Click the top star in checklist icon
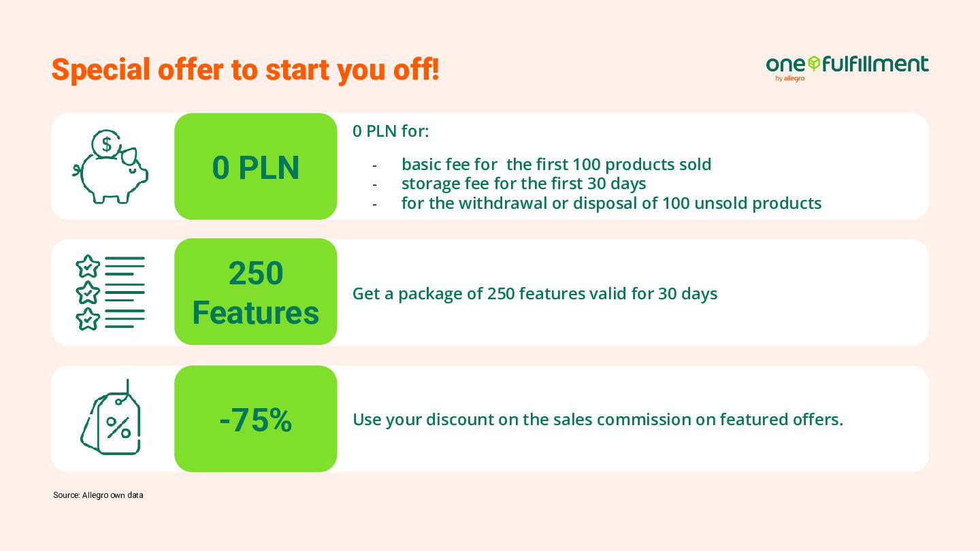980x551 pixels. (x=88, y=267)
